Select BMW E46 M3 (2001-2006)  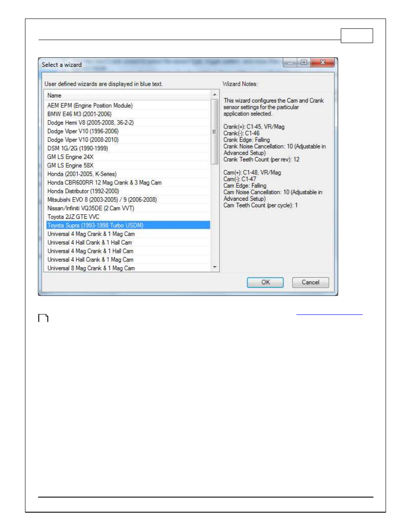[x=128, y=114]
